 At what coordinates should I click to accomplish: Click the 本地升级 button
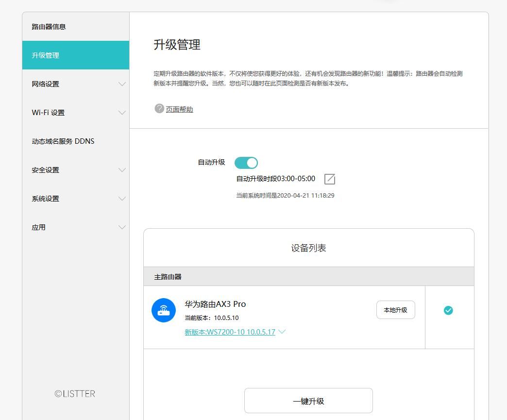pos(395,310)
